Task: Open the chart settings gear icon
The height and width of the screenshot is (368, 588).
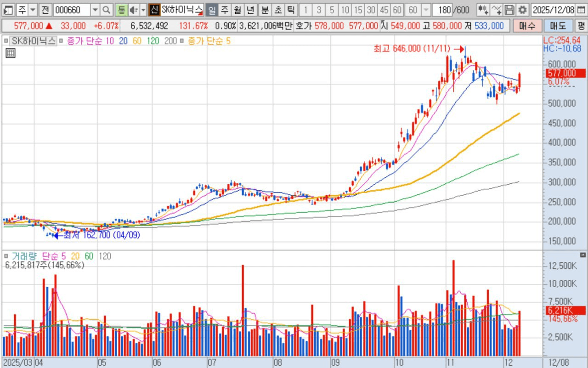Action: [522, 10]
